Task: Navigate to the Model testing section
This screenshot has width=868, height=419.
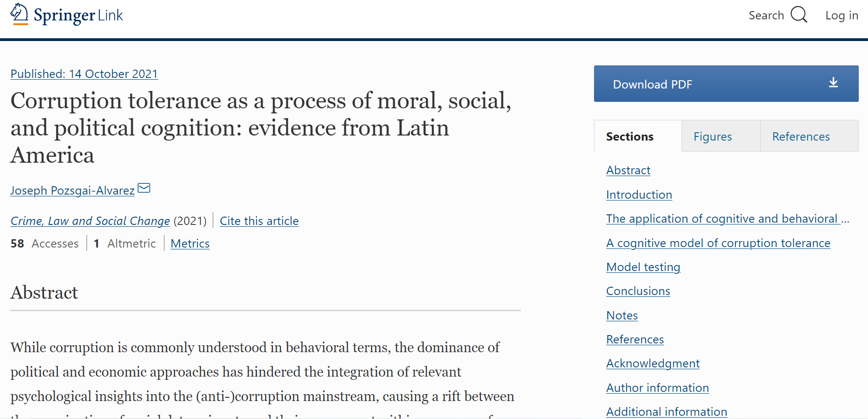Action: pyautogui.click(x=643, y=267)
